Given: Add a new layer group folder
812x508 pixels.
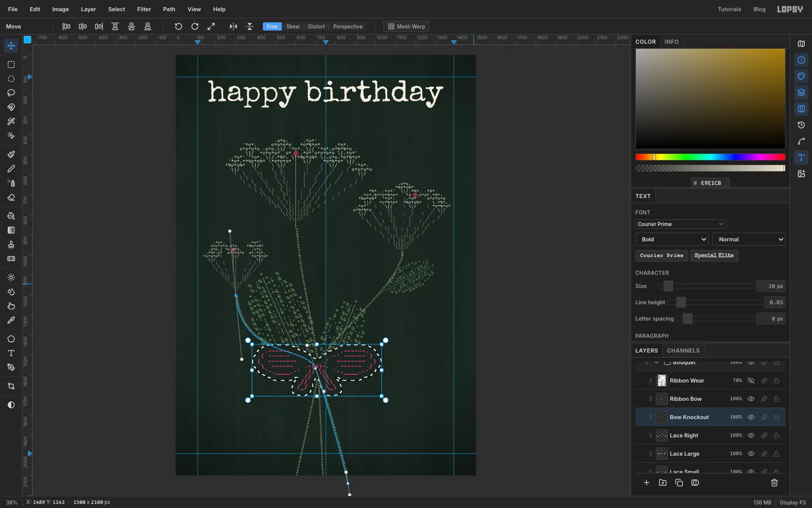Looking at the screenshot, I should pos(662,483).
